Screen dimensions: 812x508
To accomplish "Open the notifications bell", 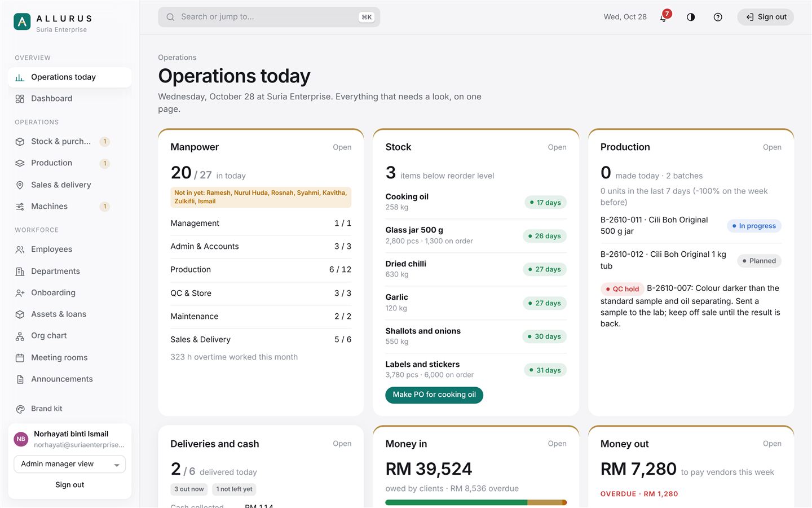I will pos(664,17).
